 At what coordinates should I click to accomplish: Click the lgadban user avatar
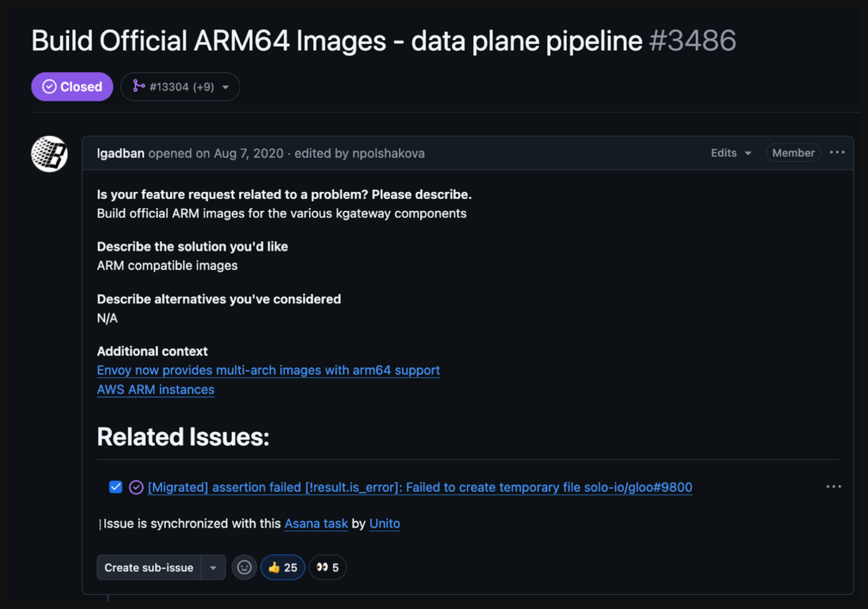(x=49, y=154)
